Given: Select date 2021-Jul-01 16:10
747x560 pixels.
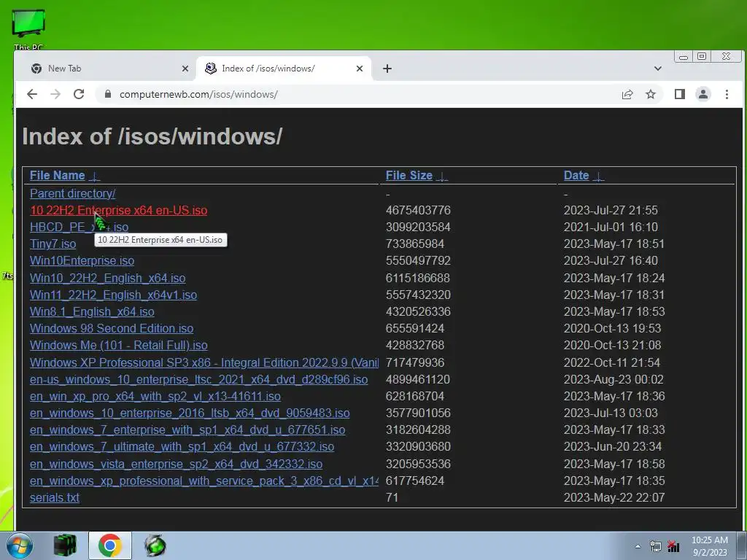Looking at the screenshot, I should 611,227.
